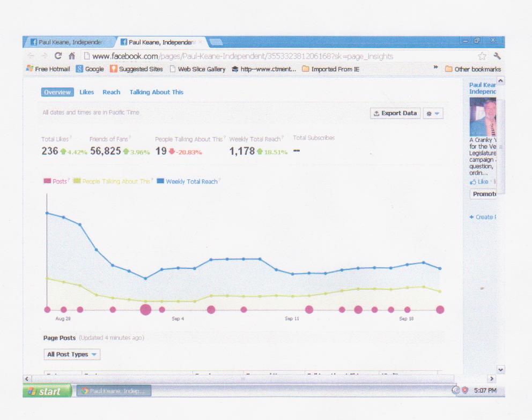Image resolution: width=532 pixels, height=420 pixels.
Task: Click the Create link in sidebar
Action: tap(483, 217)
